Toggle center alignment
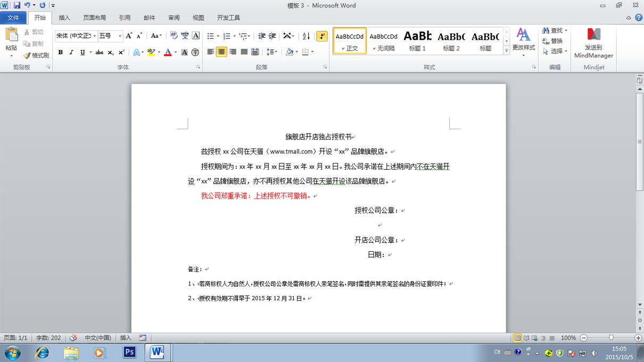The width and height of the screenshot is (644, 362). [221, 52]
